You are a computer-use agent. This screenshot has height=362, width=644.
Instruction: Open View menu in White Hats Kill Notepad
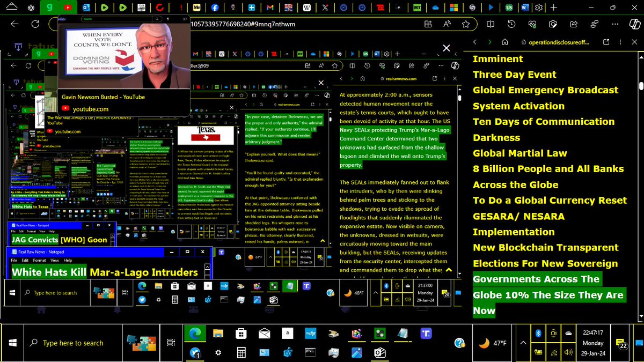55,261
